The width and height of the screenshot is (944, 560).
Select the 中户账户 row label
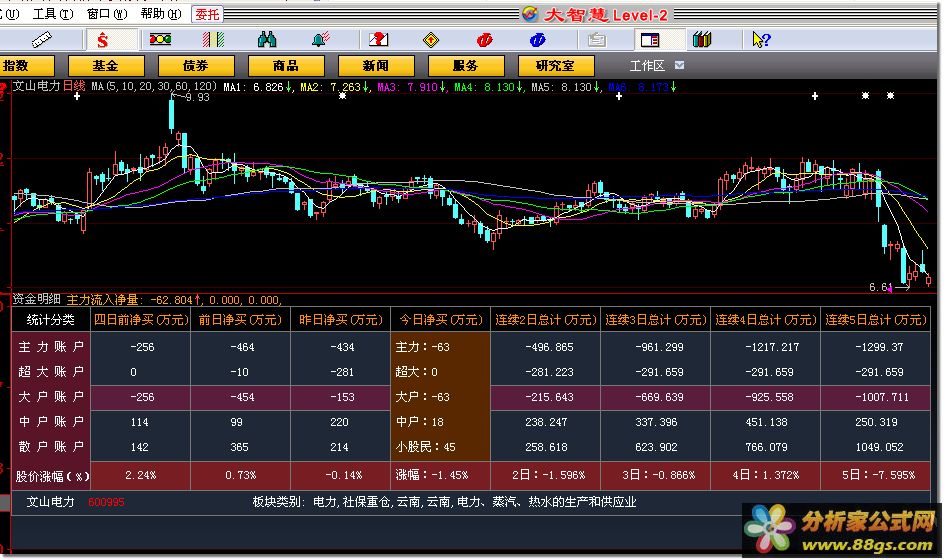pyautogui.click(x=51, y=422)
